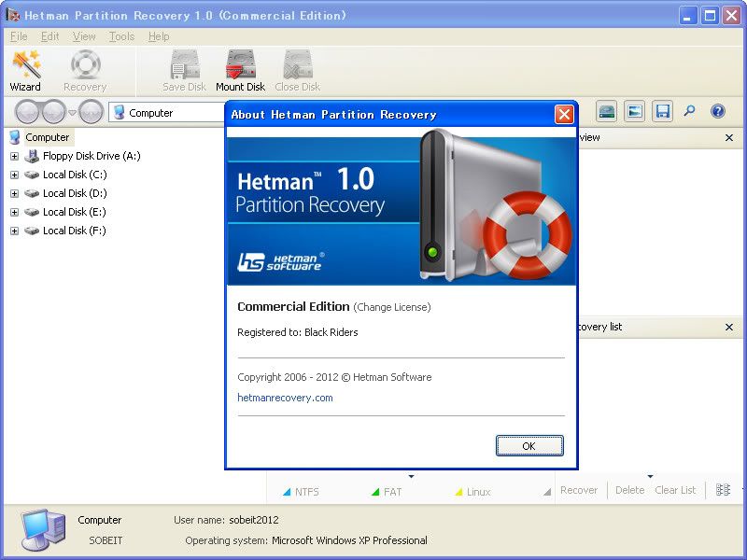Click the FAT legend entry
The width and height of the screenshot is (747, 560).
tap(387, 492)
